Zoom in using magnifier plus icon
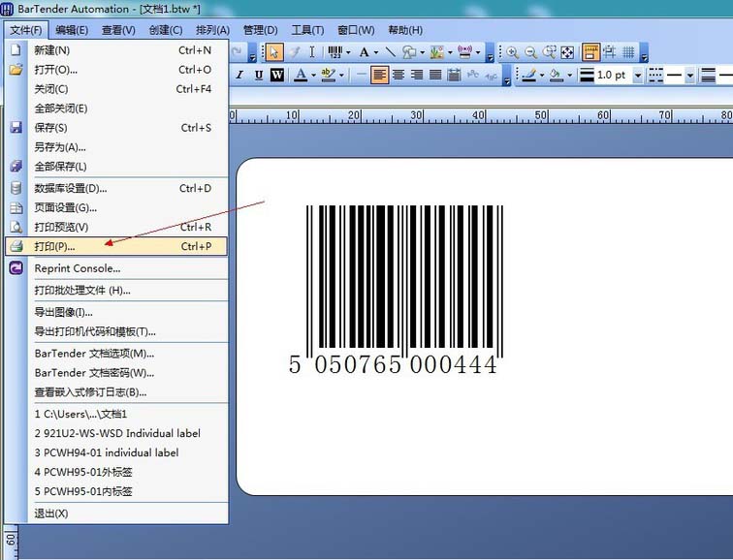 click(512, 52)
